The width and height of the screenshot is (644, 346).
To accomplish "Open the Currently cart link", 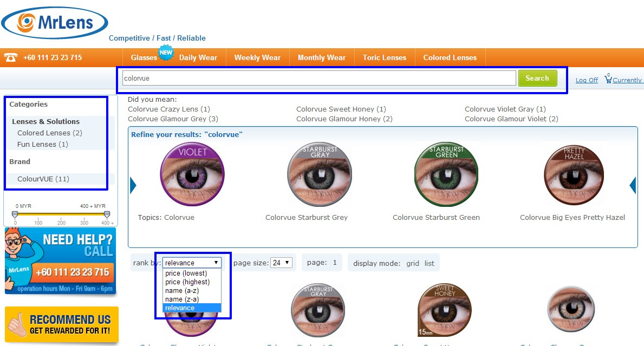I will (x=627, y=80).
